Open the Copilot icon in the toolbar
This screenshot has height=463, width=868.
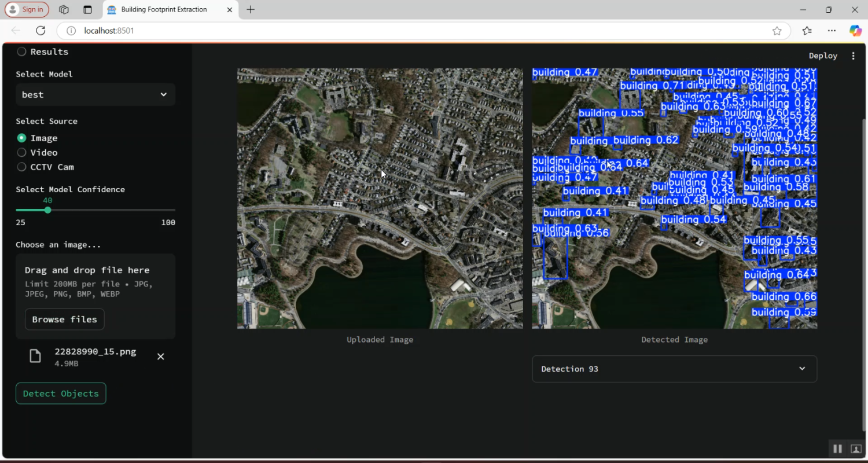pyautogui.click(x=855, y=31)
